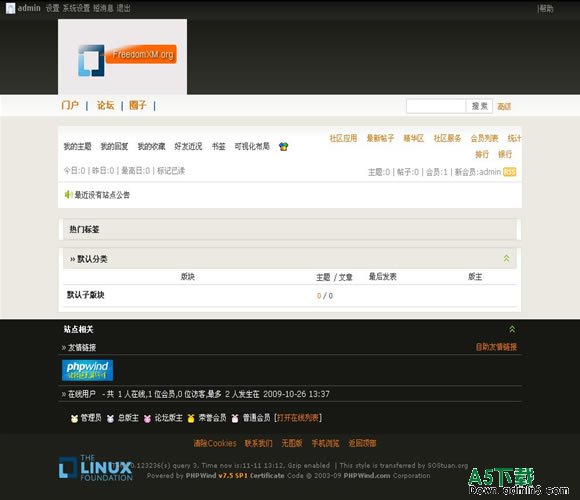Screen dimensions: 580x500
Task: Open 精华区 link
Action: click(414, 138)
